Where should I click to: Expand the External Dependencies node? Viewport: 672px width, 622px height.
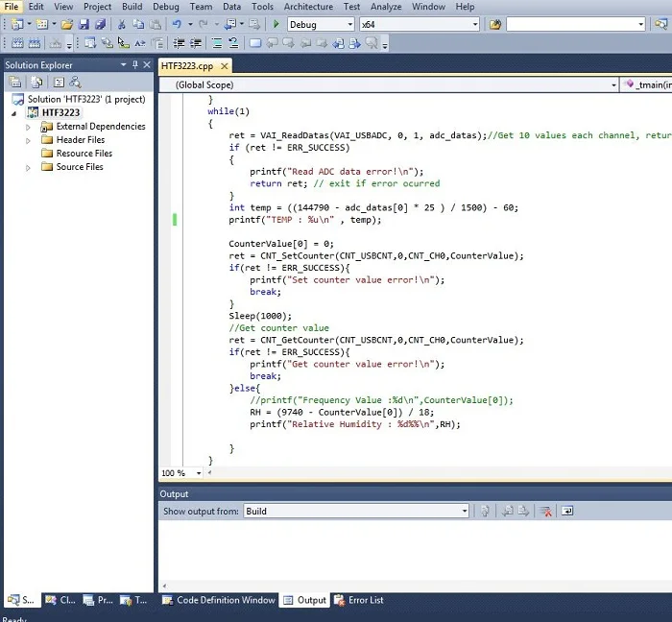[29, 127]
